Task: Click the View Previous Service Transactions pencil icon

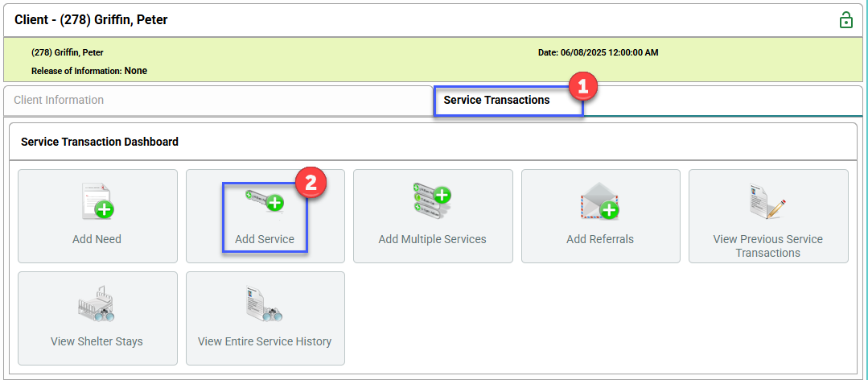Action: coord(768,201)
